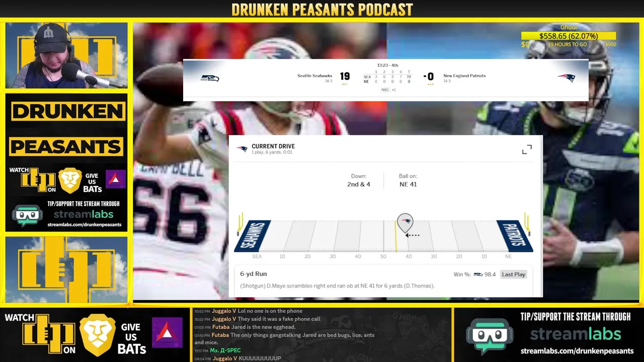The image size is (644, 362).
Task: Click the Last Play button
Action: pyautogui.click(x=513, y=275)
